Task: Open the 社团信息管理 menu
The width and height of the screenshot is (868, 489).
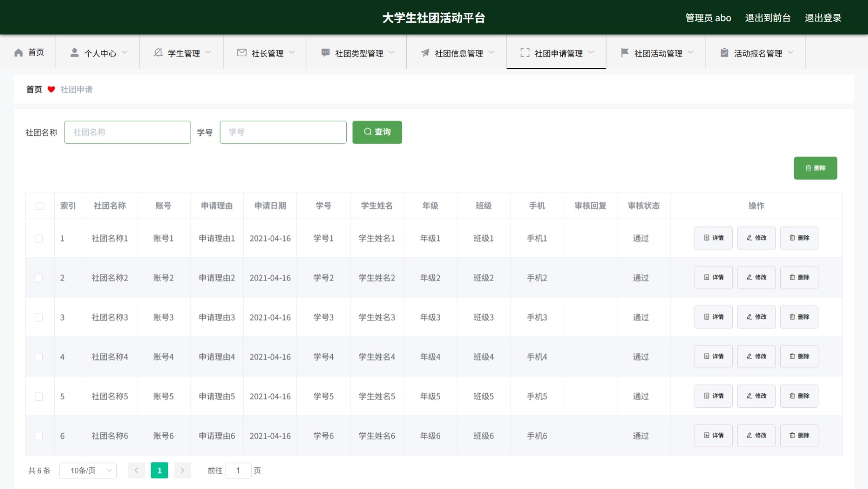Action: (456, 52)
